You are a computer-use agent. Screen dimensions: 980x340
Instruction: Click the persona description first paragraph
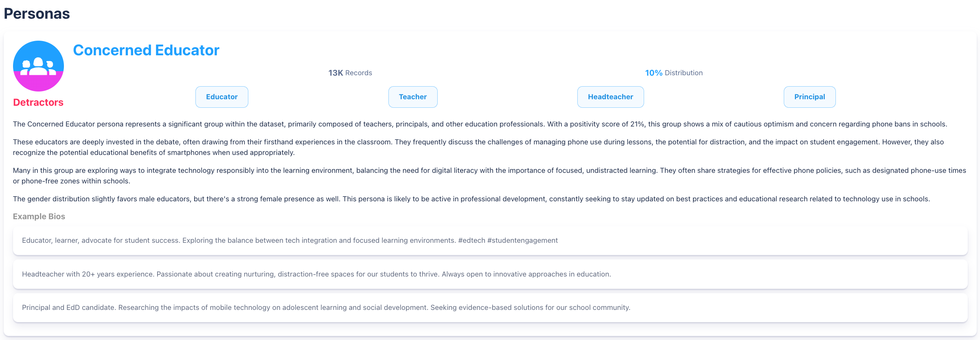click(489, 124)
